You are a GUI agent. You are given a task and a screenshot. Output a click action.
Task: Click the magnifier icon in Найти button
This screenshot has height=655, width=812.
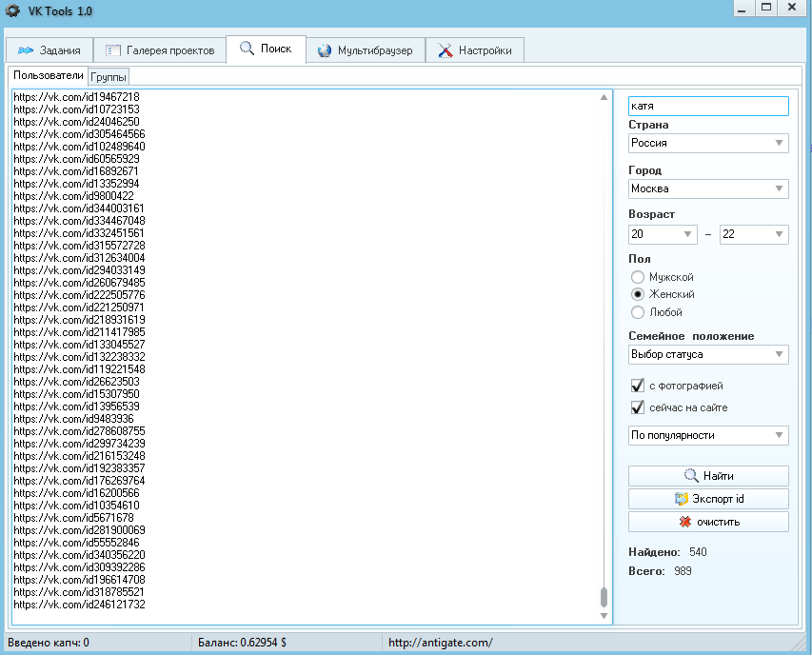tap(691, 475)
